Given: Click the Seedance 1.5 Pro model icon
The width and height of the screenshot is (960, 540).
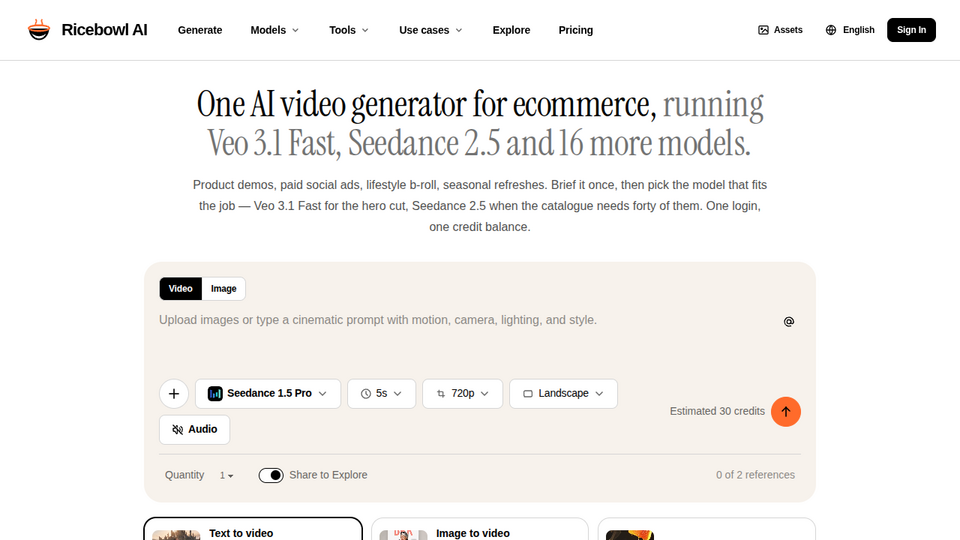Looking at the screenshot, I should click(215, 394).
